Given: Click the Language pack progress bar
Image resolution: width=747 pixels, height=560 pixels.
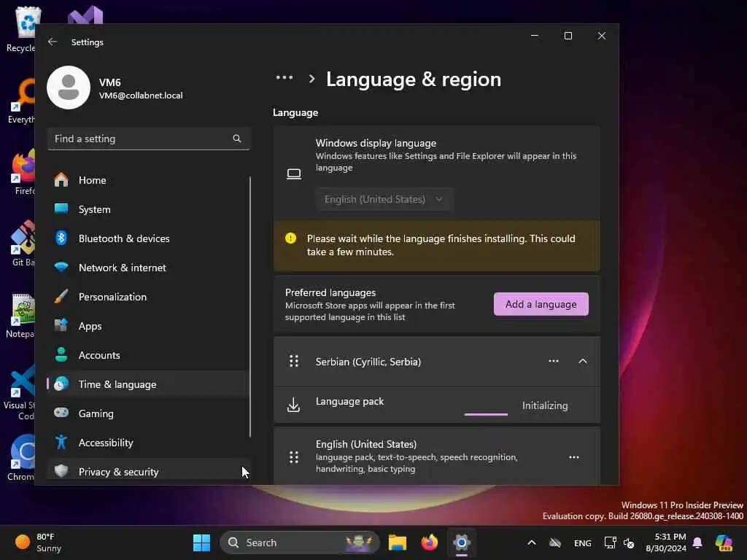Looking at the screenshot, I should pos(486,414).
